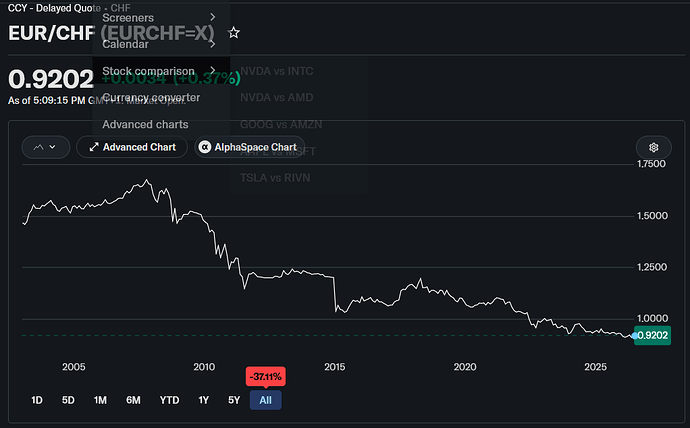Viewport: 690px width, 428px height.
Task: Expand the Screeners submenu
Action: click(161, 18)
